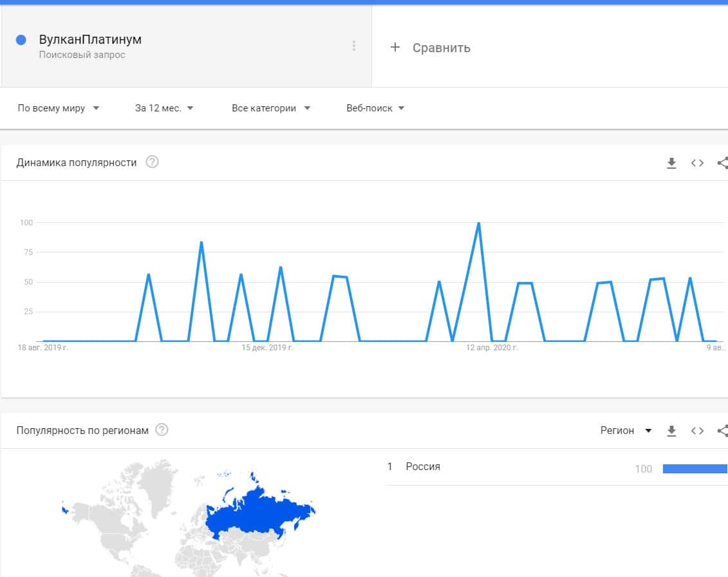
Task: Open embed code for regions panel
Action: pyautogui.click(x=697, y=431)
